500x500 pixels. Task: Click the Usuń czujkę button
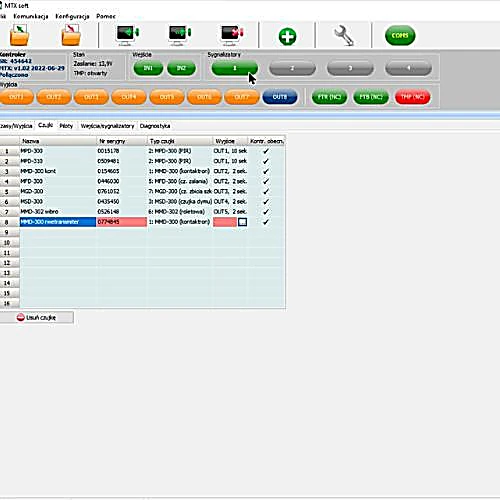tap(36, 318)
